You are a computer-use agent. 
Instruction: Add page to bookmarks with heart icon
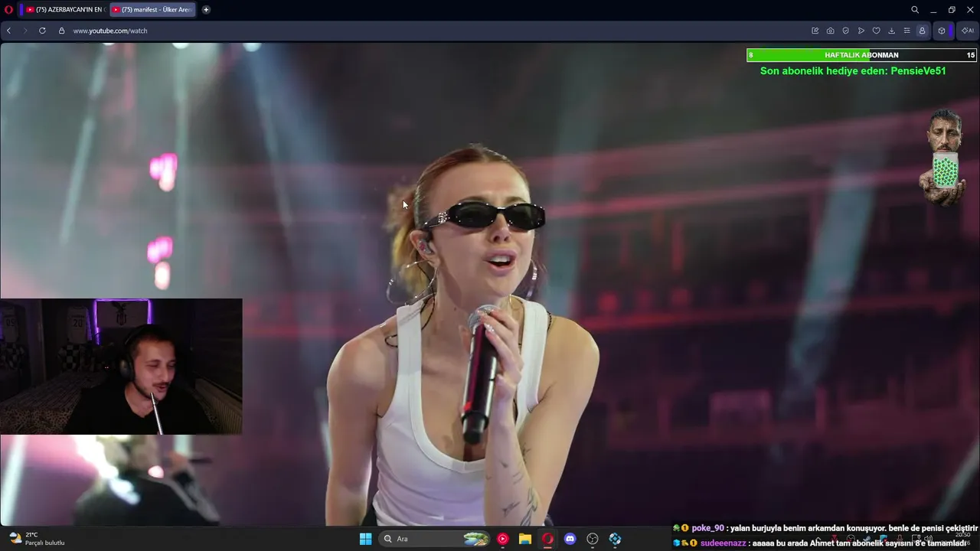click(877, 31)
